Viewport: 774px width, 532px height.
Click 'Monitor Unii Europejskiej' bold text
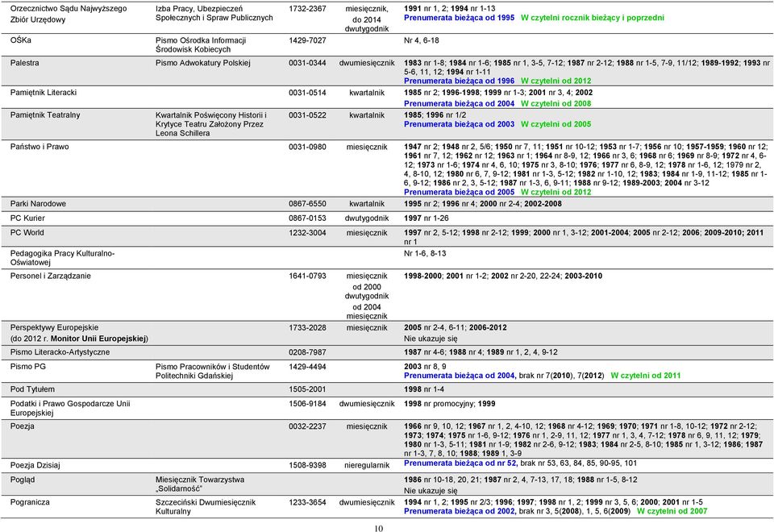coord(98,339)
